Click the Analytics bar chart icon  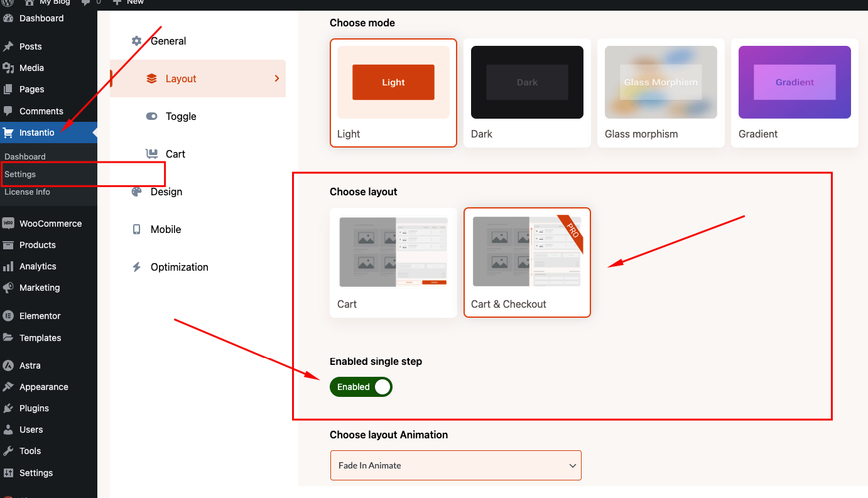[x=8, y=266]
